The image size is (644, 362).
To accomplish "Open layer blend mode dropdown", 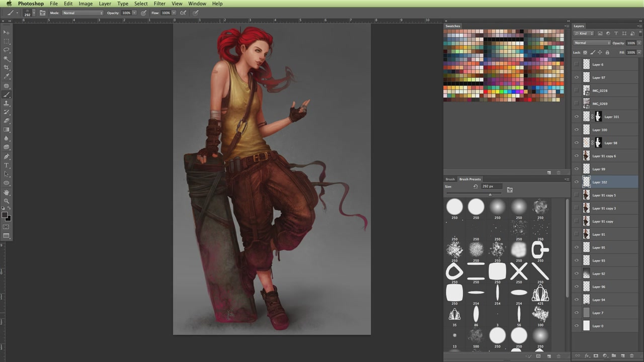I will [592, 43].
